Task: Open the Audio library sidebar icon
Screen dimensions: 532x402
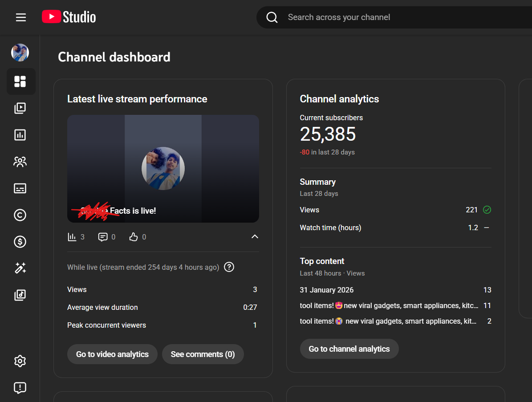Action: (x=20, y=295)
